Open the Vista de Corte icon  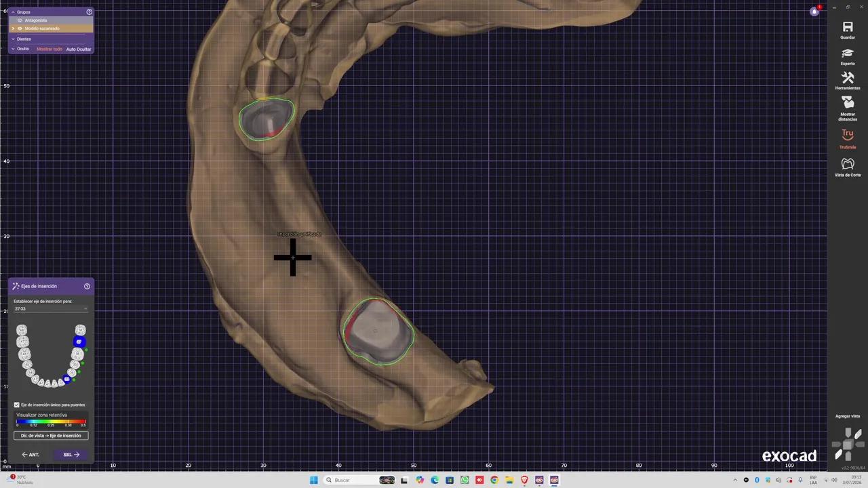tap(848, 164)
